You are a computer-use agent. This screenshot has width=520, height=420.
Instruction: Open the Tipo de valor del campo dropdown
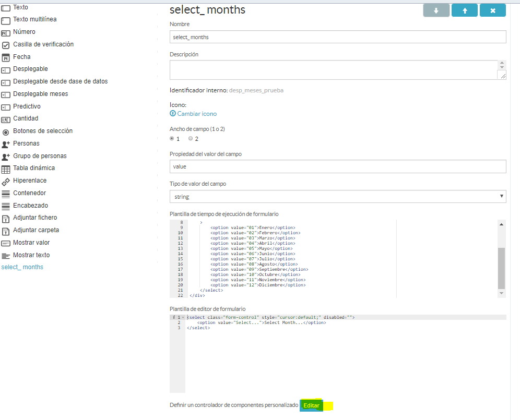(338, 197)
